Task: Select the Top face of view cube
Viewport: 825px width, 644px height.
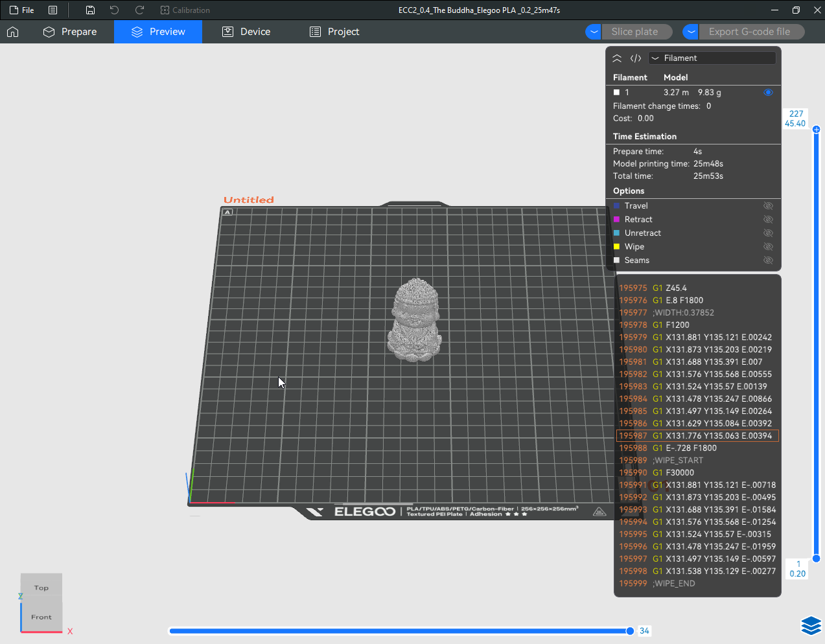Action: [x=41, y=587]
